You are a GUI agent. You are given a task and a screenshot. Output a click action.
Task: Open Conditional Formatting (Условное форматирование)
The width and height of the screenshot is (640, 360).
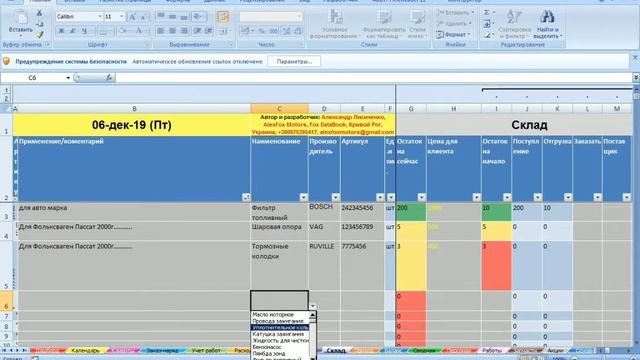click(x=335, y=24)
